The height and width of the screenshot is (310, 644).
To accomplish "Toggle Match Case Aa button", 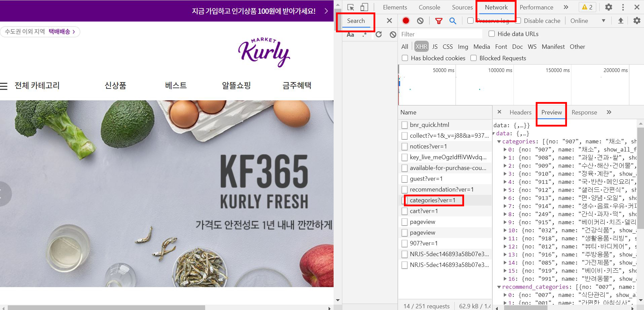I will point(350,34).
